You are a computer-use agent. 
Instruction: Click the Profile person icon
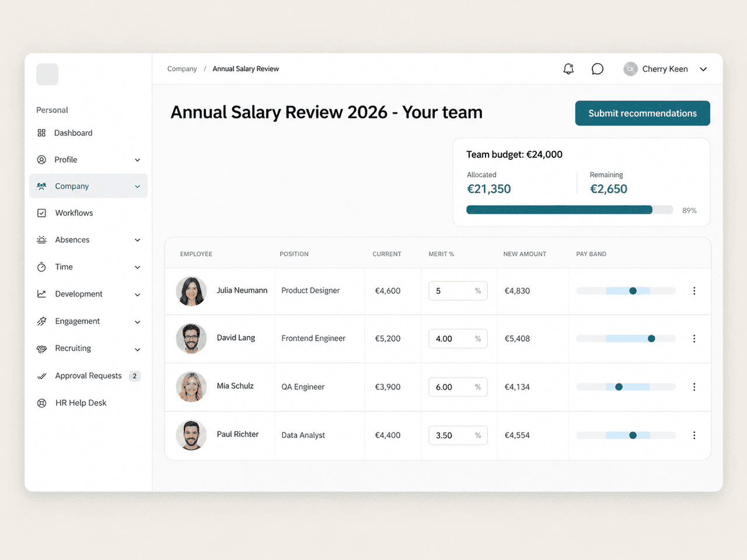click(x=41, y=160)
